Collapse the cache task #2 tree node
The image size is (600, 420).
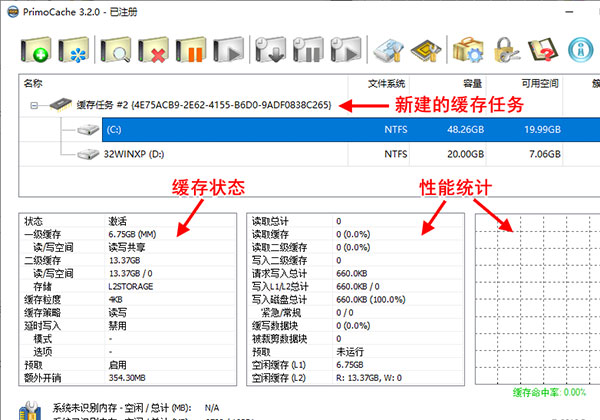(x=33, y=104)
